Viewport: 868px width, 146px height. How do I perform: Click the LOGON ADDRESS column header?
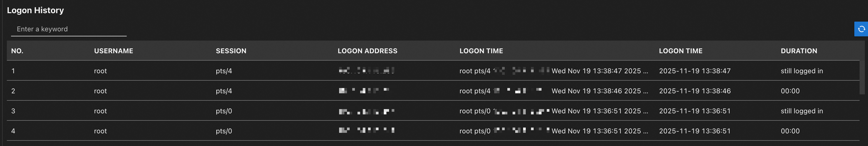[367, 51]
